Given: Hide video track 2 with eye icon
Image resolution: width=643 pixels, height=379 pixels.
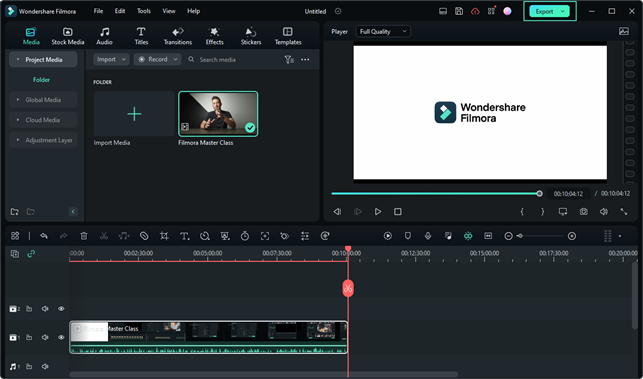Looking at the screenshot, I should (61, 309).
